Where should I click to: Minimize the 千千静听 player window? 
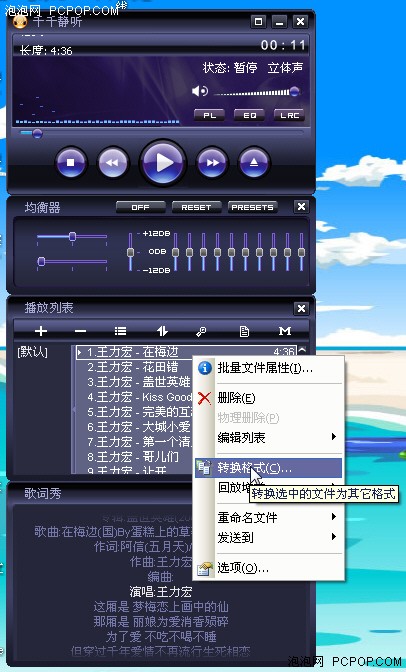click(280, 21)
